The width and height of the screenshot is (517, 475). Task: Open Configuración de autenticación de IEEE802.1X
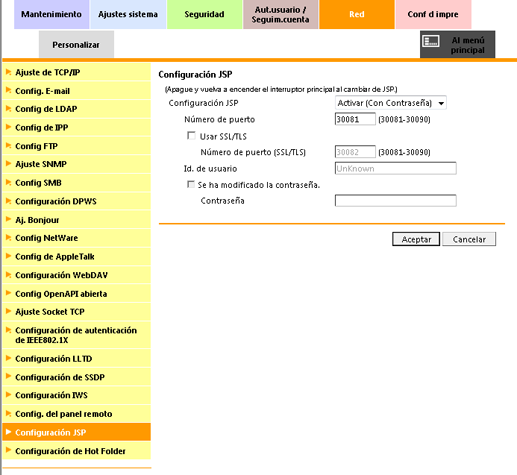pyautogui.click(x=76, y=335)
